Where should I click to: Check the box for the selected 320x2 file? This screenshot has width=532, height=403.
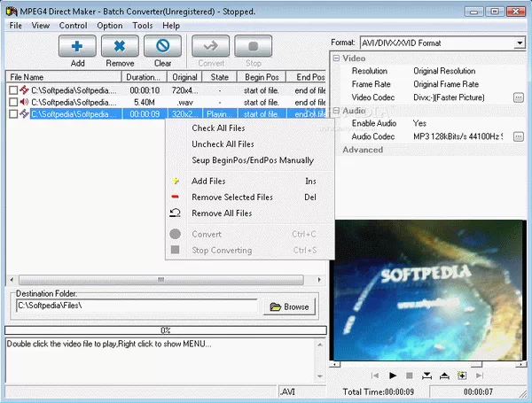click(x=13, y=114)
